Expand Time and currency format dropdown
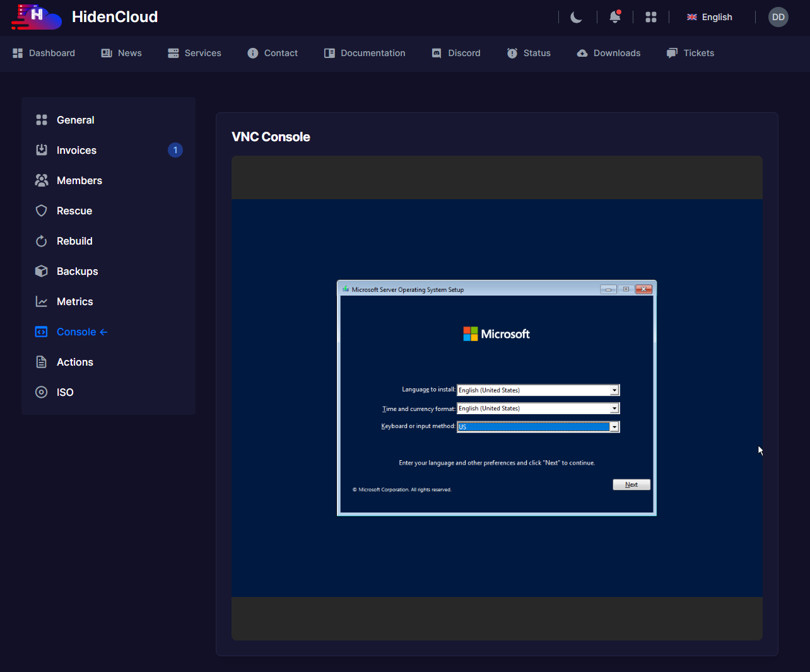 pos(614,408)
